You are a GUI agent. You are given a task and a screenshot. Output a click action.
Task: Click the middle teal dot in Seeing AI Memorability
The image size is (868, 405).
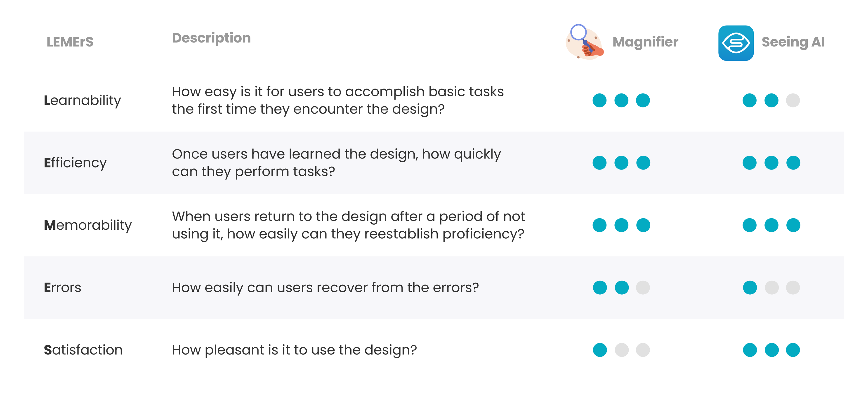771,225
